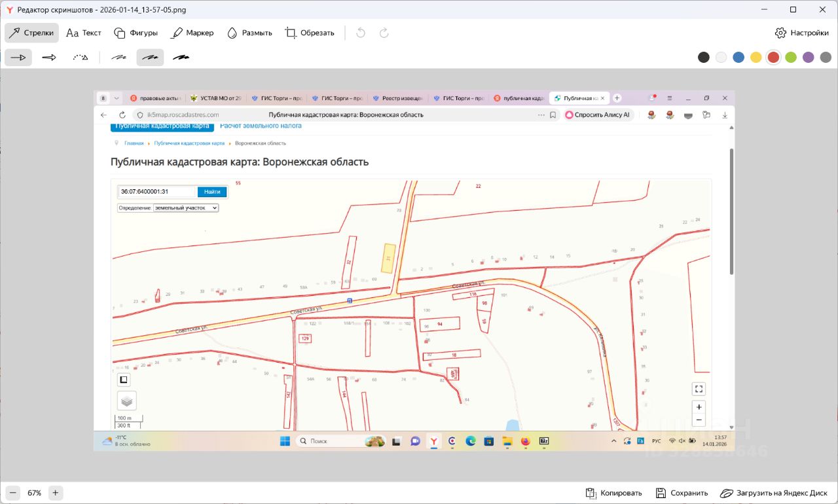
Task: Click Сохранить to save the image
Action: (682, 493)
